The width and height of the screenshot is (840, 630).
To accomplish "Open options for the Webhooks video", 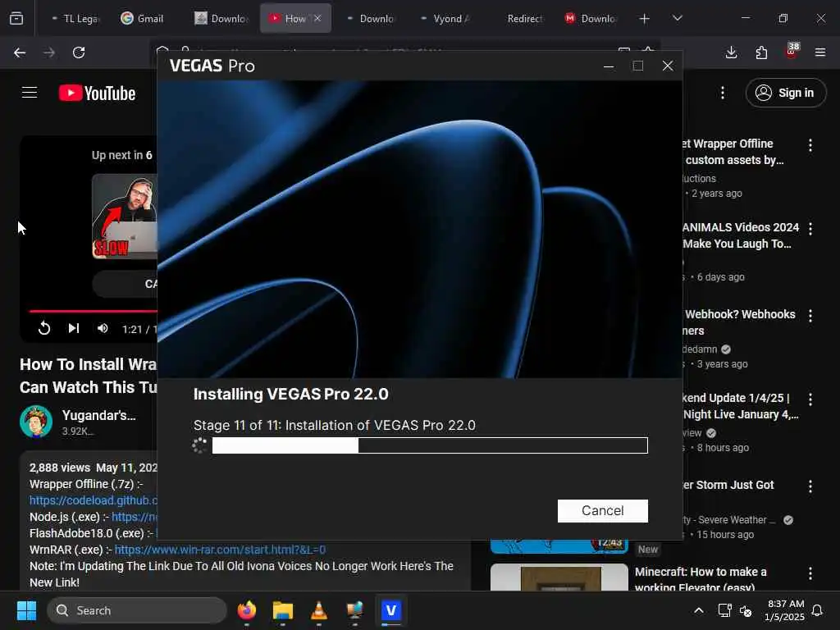I will click(810, 316).
